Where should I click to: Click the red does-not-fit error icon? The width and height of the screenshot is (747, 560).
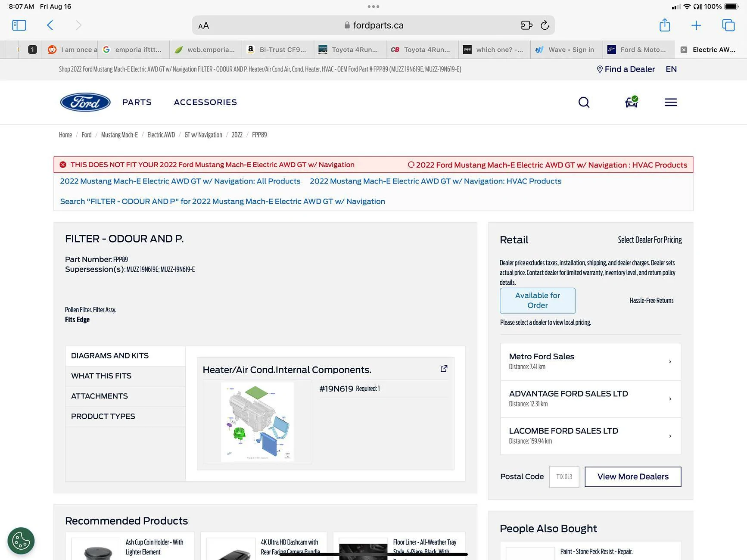(63, 165)
